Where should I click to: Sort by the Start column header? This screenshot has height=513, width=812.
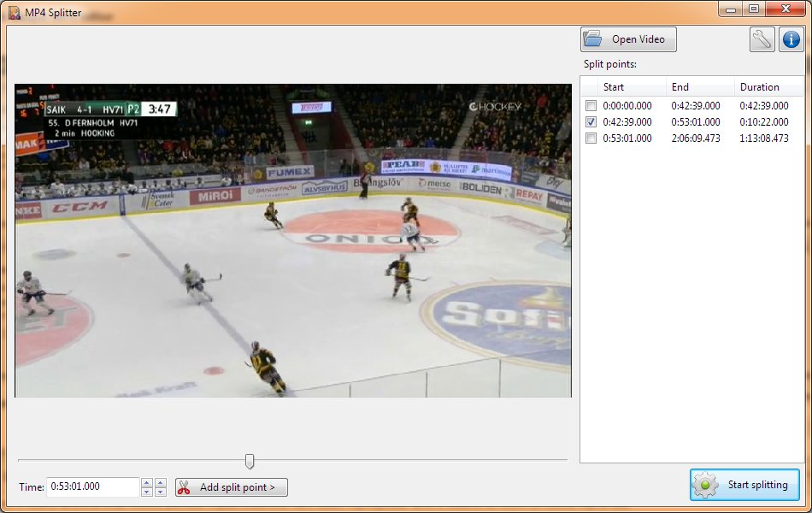632,87
